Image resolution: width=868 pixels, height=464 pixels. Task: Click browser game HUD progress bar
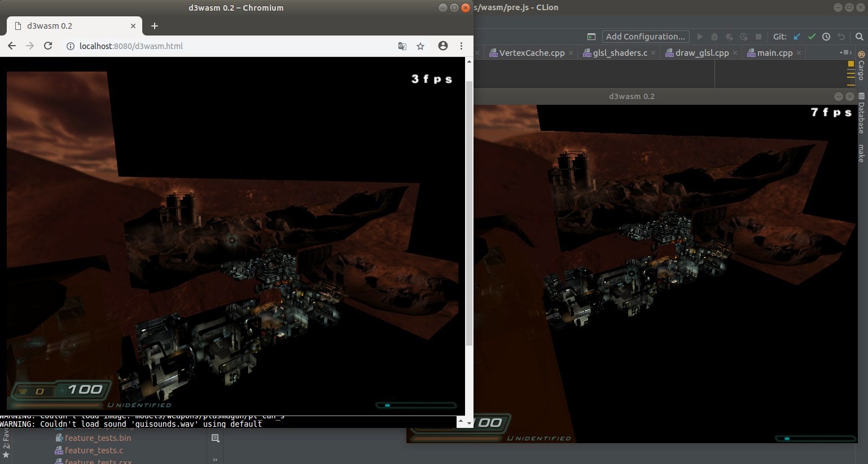tap(416, 405)
